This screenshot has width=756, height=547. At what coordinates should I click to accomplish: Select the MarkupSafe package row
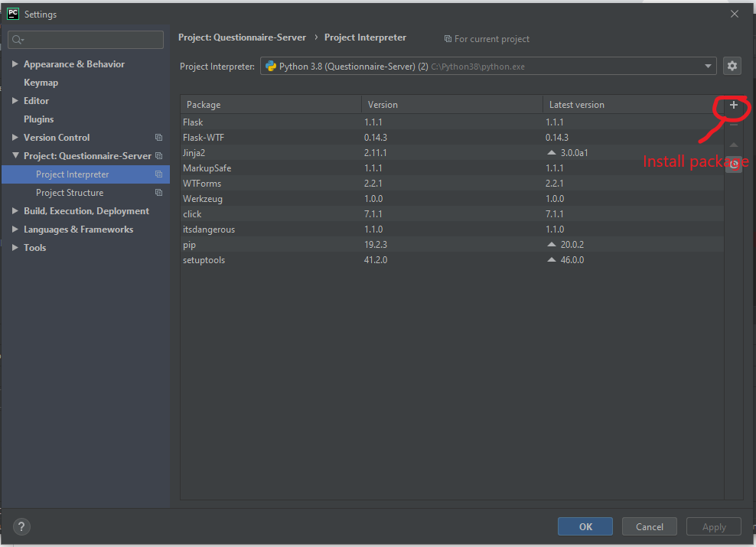point(451,168)
